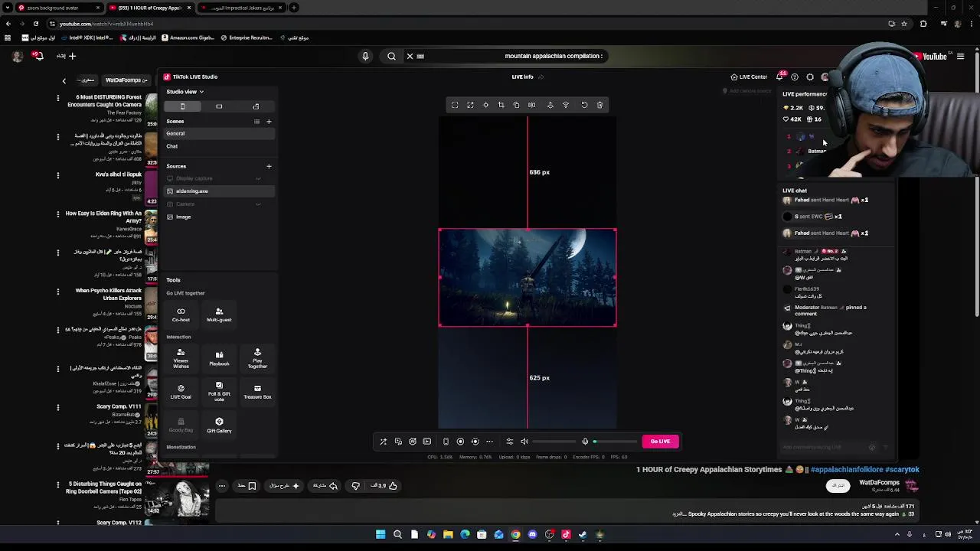Click the game preview in canvas
This screenshot has width=980, height=551.
tap(528, 278)
